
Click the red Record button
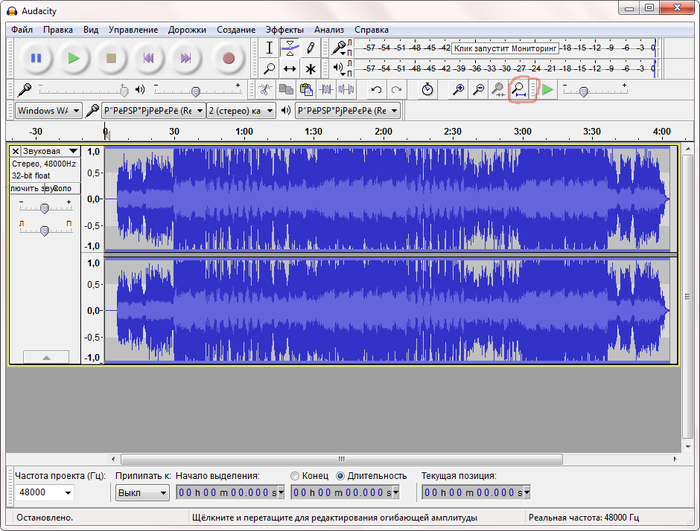point(229,58)
